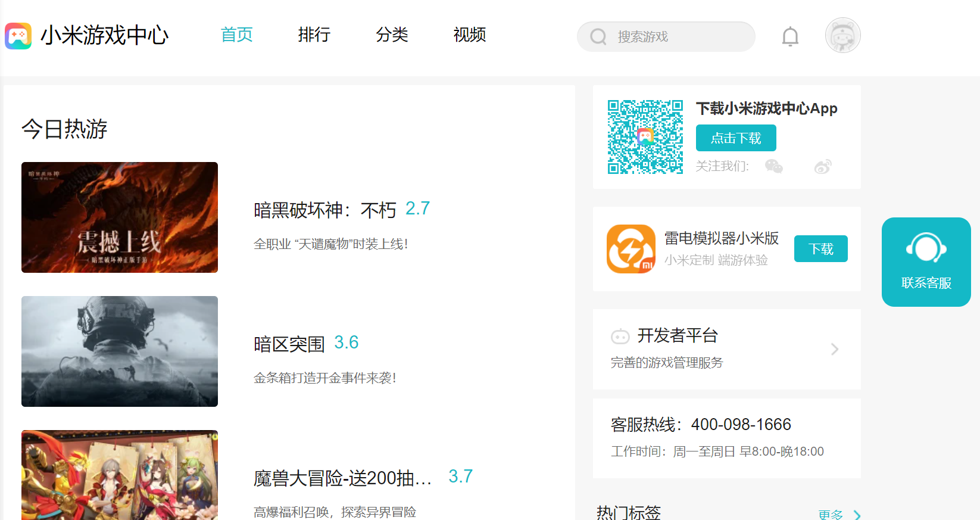Click the 搜索游戏 search field
The height and width of the screenshot is (520, 980).
666,37
